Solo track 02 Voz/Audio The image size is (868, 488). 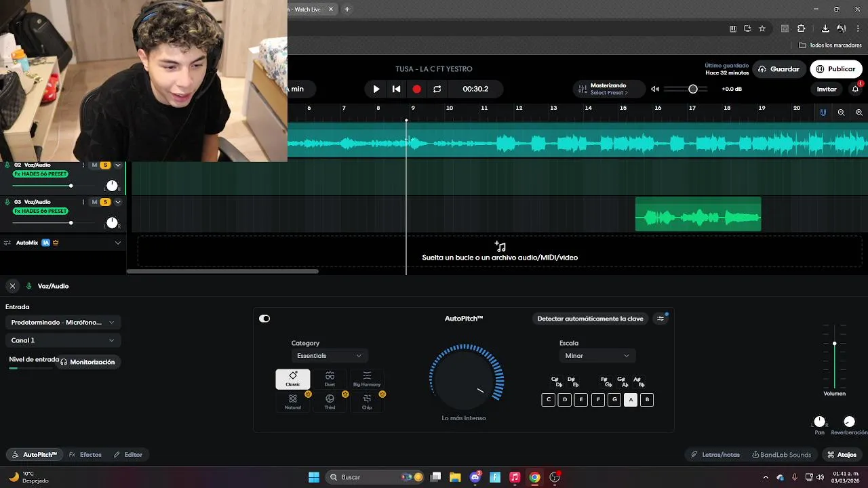[x=105, y=165]
